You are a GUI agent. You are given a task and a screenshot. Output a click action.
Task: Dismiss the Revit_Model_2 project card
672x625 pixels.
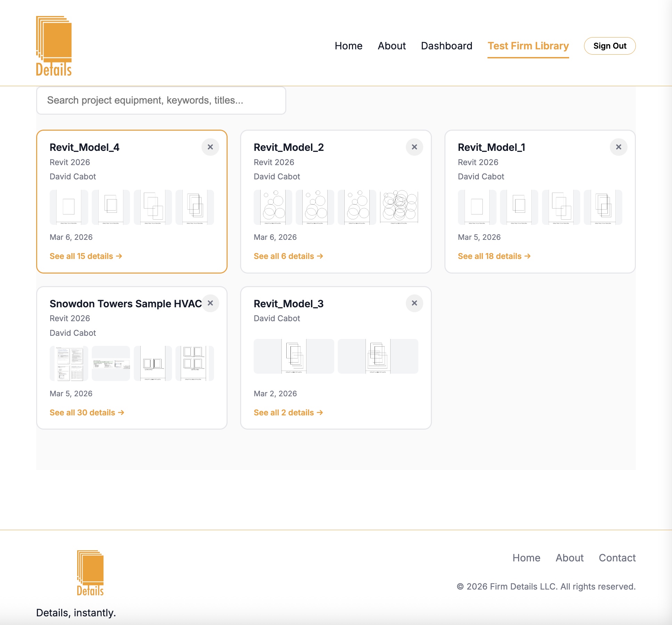[414, 147]
